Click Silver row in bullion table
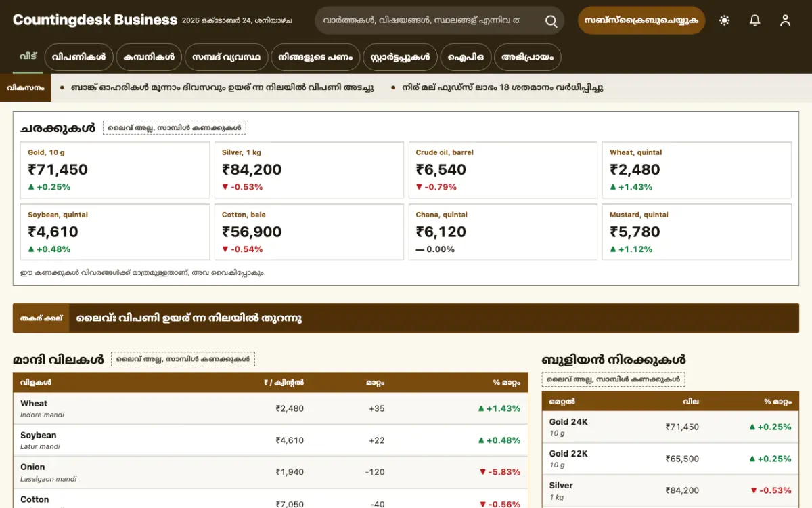 pyautogui.click(x=671, y=490)
